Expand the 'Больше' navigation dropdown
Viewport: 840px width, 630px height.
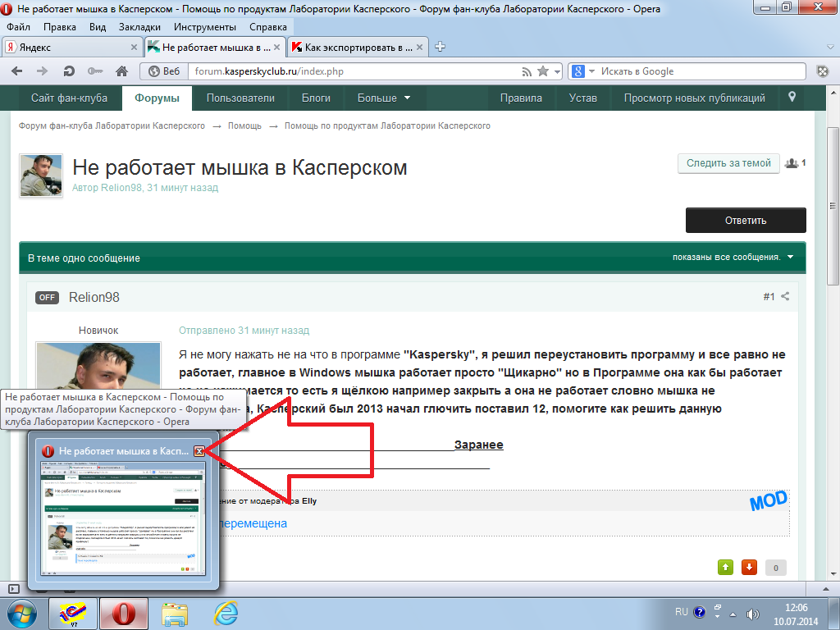pos(383,98)
